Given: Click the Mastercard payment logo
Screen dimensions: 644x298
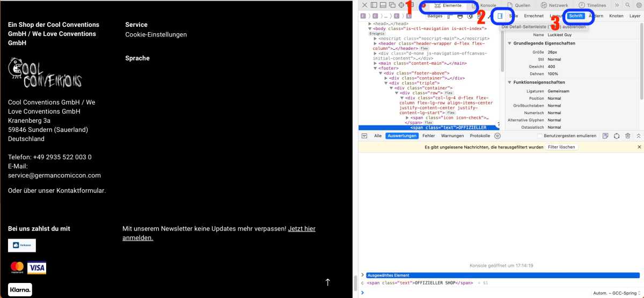Looking at the screenshot, I should 17,267.
